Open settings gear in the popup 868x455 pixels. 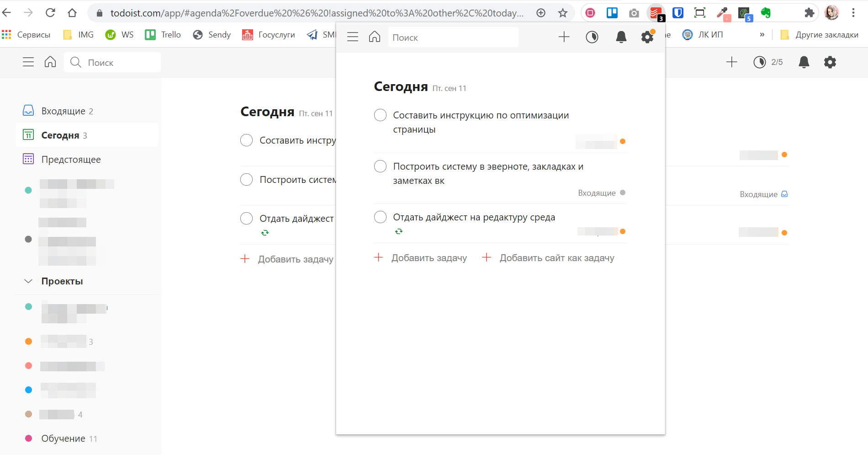click(x=647, y=37)
